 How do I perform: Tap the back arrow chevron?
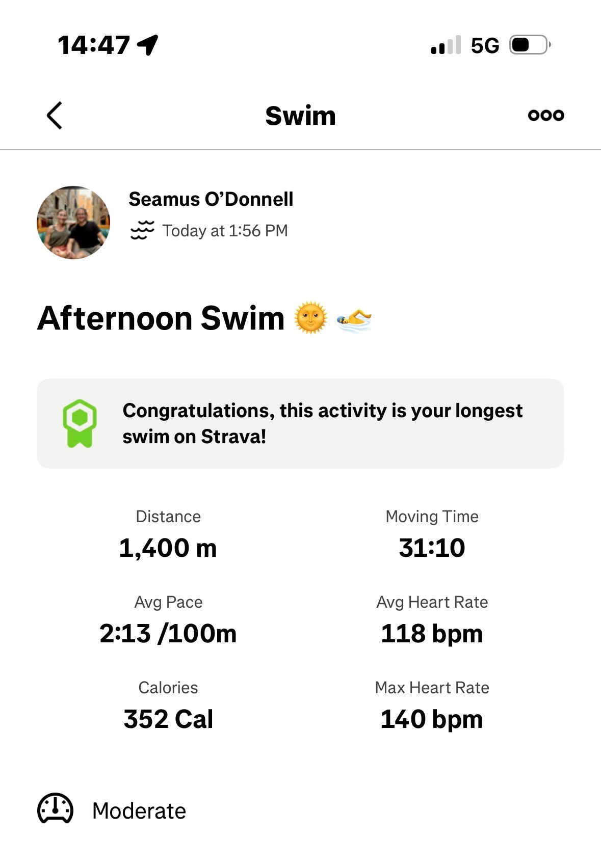point(55,116)
